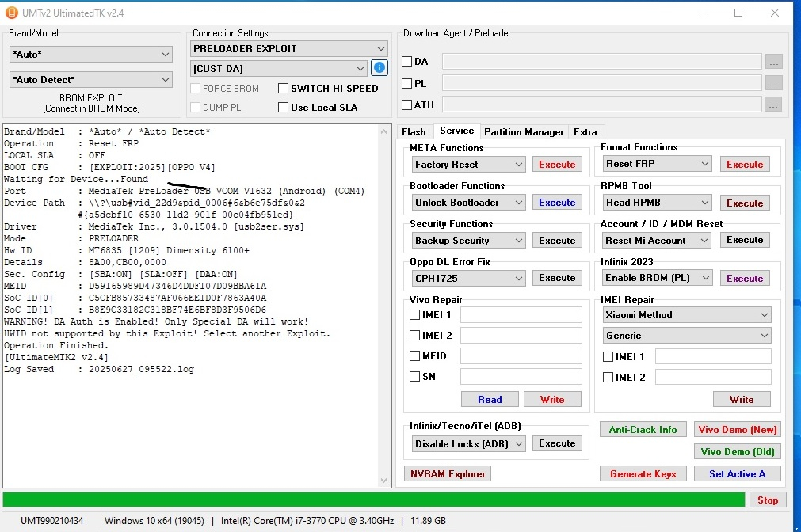Execute Format Functions Reset FRP
The image size is (801, 532).
[745, 165]
